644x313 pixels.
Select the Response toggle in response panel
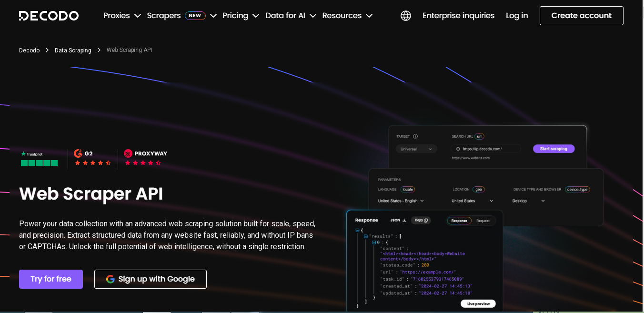[459, 221]
